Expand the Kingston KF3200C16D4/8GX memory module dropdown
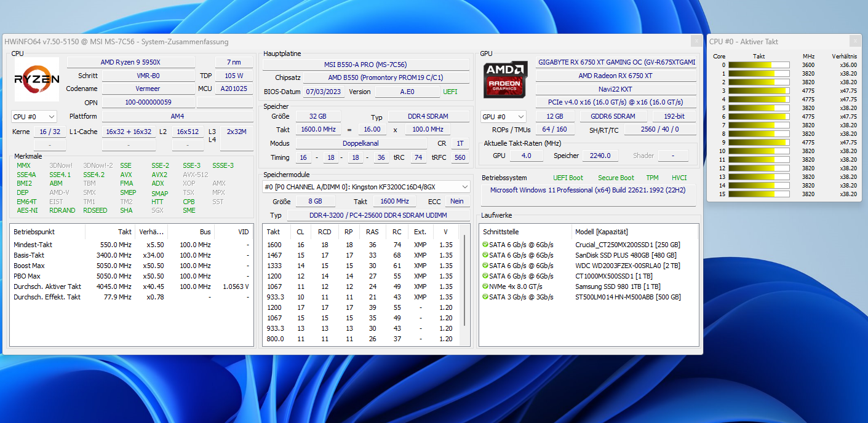868x423 pixels. pos(367,187)
